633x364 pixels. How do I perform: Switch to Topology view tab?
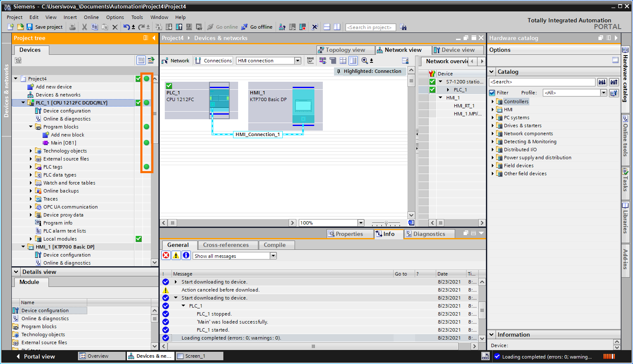tap(345, 50)
